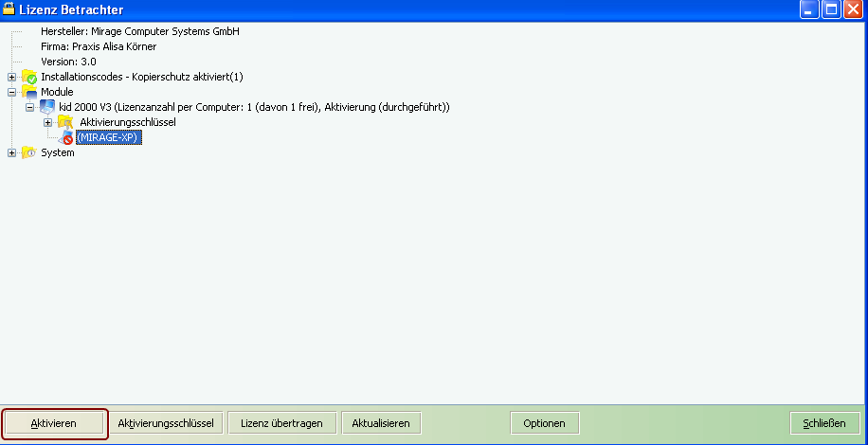Collapse the Module node
Image resolution: width=868 pixels, height=445 pixels.
11,92
